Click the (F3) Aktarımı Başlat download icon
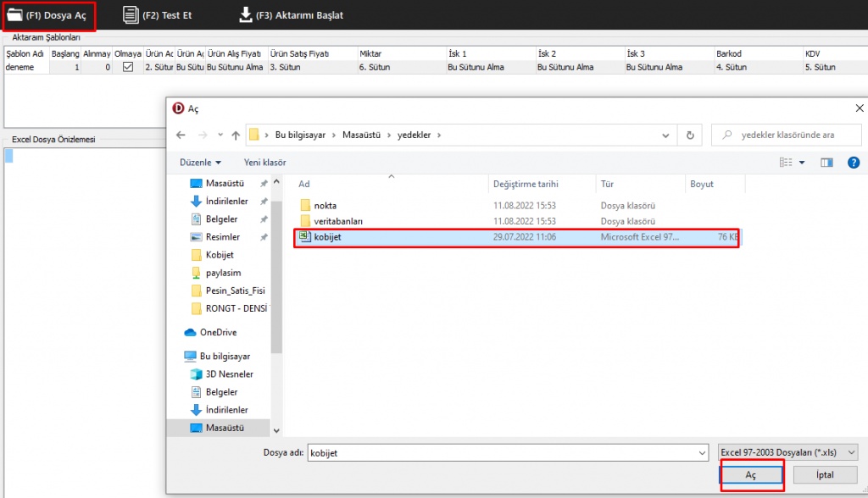Image resolution: width=868 pixels, height=498 pixels. [245, 15]
